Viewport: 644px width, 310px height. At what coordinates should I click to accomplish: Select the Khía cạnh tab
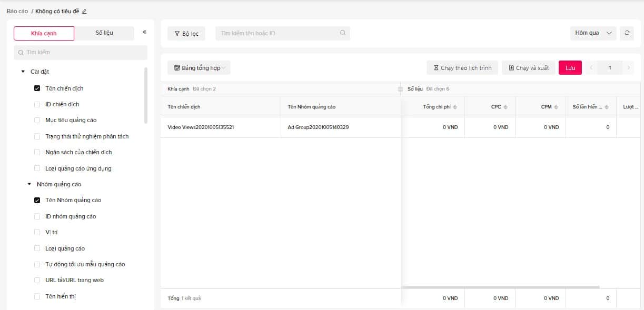[44, 33]
